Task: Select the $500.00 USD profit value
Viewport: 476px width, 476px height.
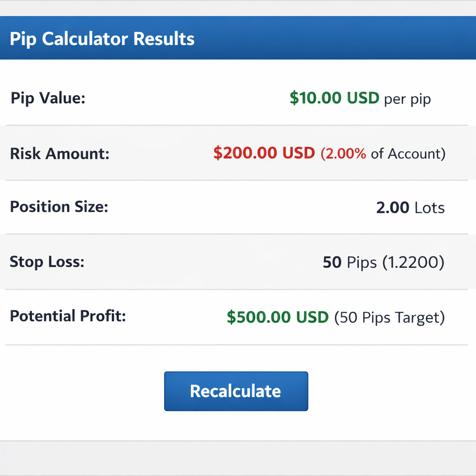Action: point(277,317)
